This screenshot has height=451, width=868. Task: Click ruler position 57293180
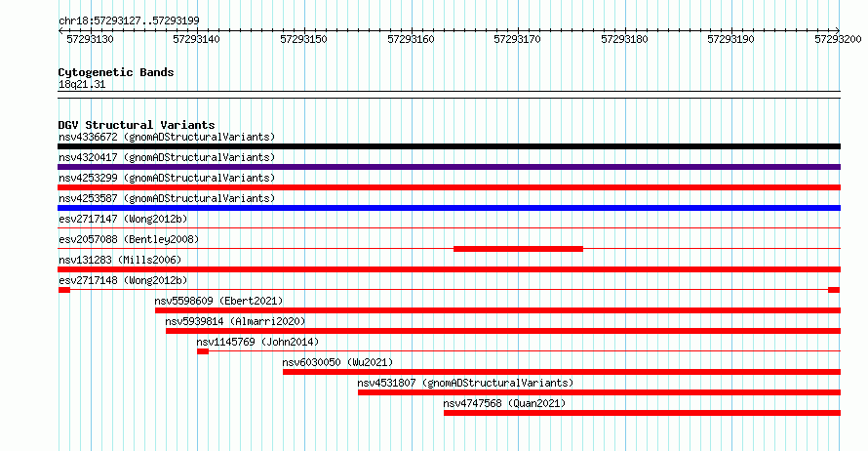point(624,39)
